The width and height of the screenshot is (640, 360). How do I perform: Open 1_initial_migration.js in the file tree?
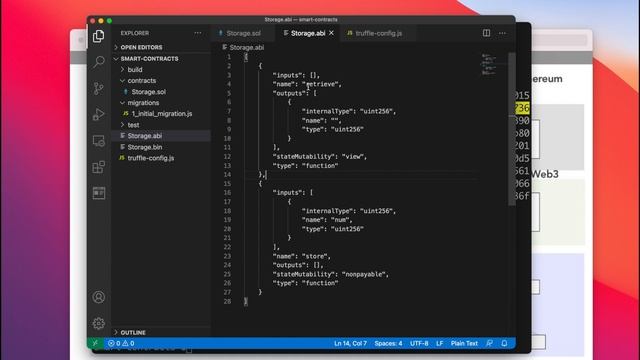(x=162, y=114)
